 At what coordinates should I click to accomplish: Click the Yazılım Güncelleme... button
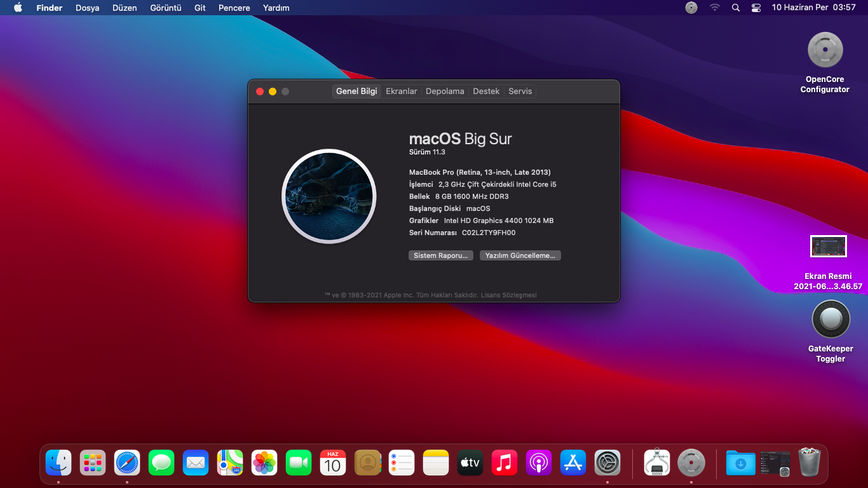tap(520, 255)
